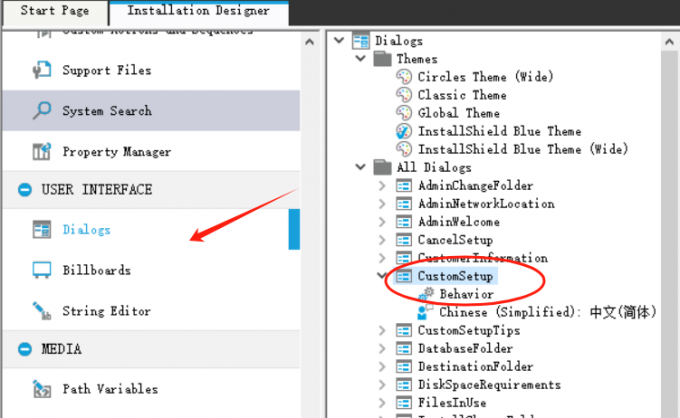Image resolution: width=680 pixels, height=418 pixels.
Task: Collapse the All Dialogs folder
Action: (360, 167)
